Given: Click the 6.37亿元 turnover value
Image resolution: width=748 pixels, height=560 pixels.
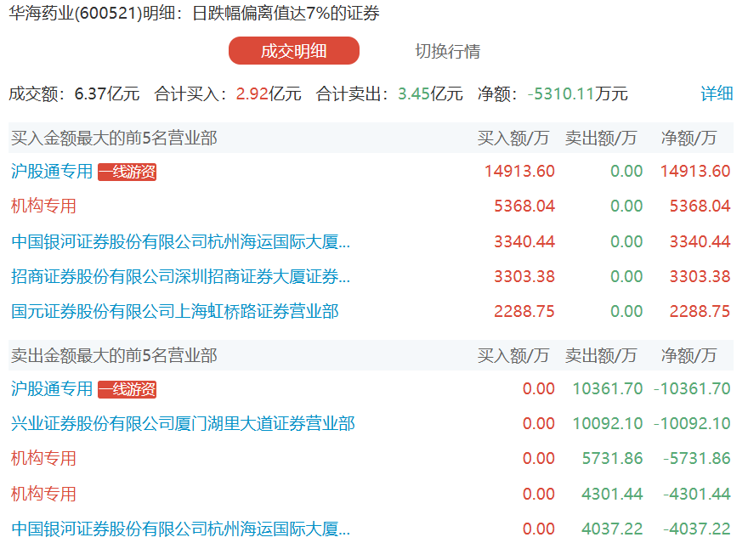Looking at the screenshot, I should (x=107, y=94).
